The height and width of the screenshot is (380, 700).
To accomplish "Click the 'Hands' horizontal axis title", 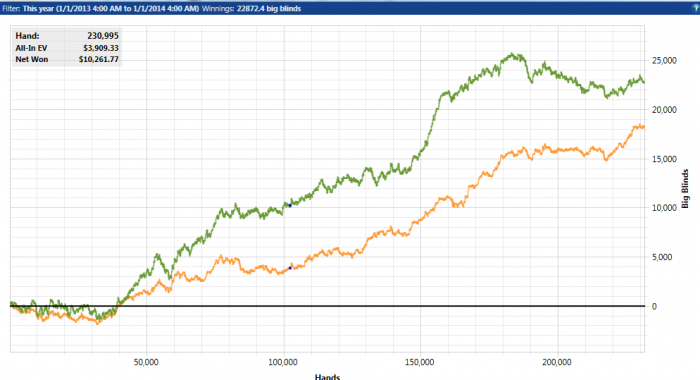I will click(x=328, y=377).
